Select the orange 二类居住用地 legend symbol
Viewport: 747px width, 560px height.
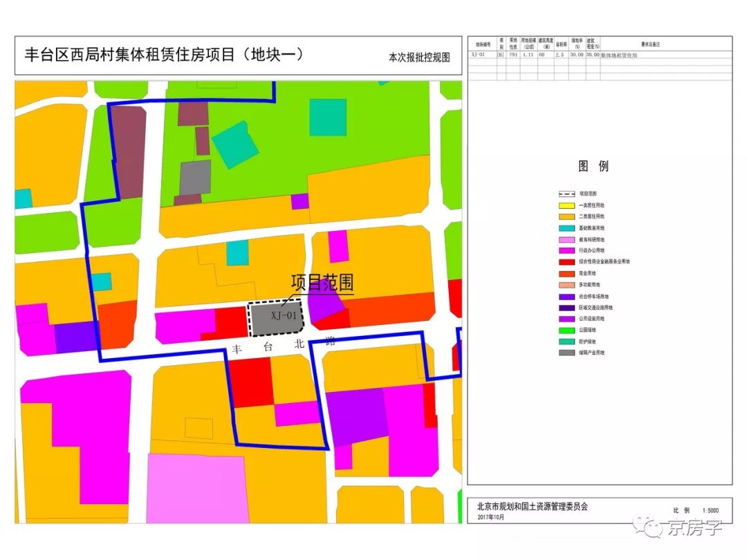pyautogui.click(x=566, y=216)
